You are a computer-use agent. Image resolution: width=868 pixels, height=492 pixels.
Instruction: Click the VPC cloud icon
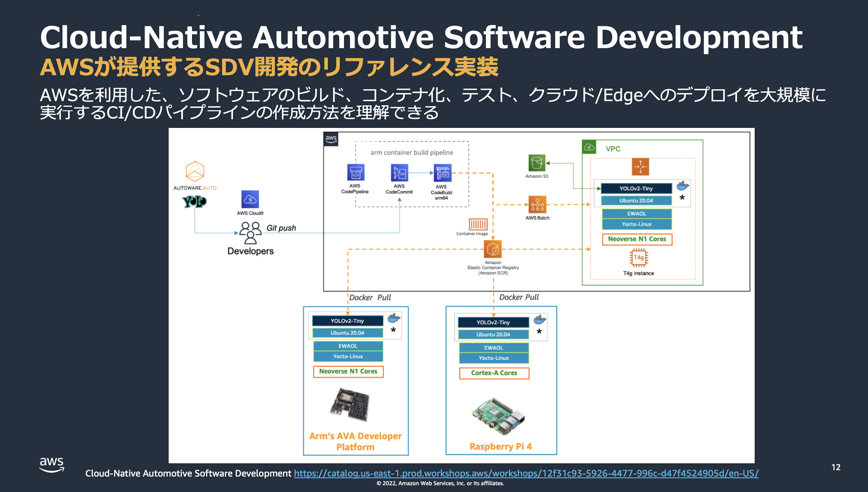click(589, 147)
